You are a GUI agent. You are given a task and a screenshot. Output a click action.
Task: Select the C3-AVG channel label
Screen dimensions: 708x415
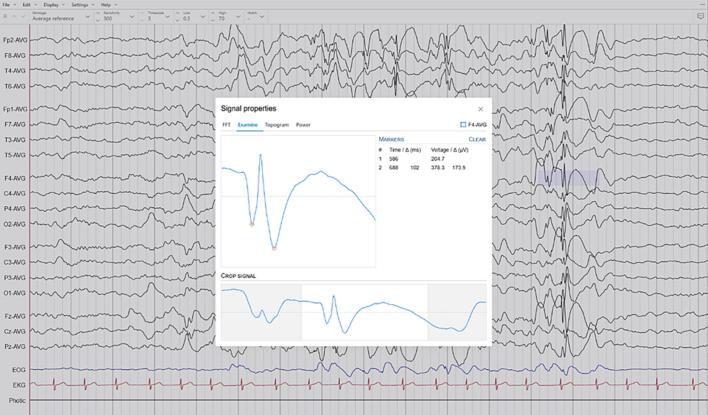15,262
